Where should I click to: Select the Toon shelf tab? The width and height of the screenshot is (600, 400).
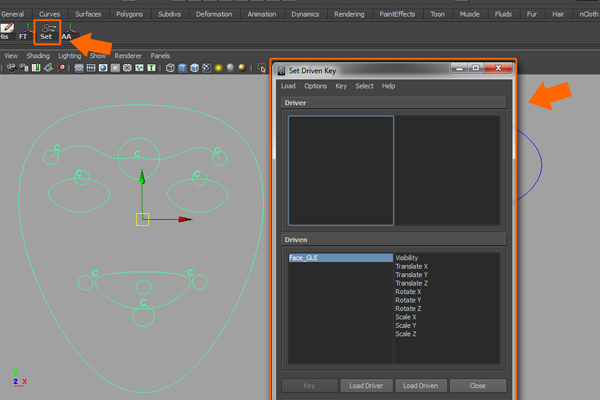(x=438, y=14)
